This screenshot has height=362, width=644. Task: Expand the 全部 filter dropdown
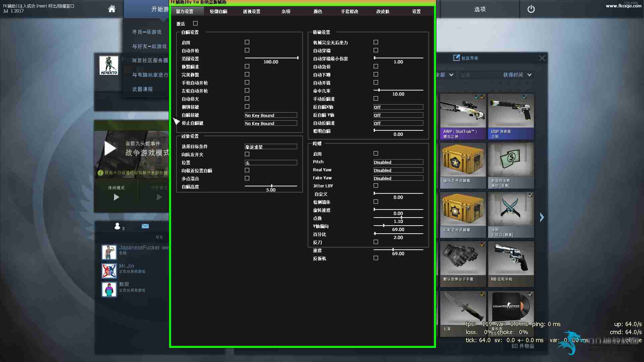[x=445, y=75]
